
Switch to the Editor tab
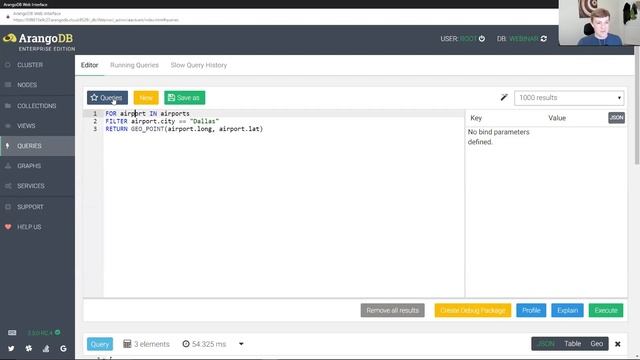point(89,65)
